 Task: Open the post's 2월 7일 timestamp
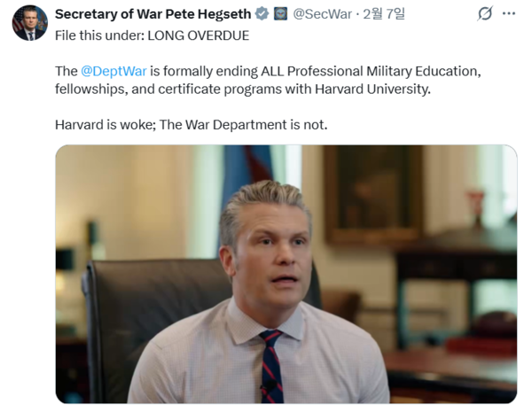click(384, 14)
